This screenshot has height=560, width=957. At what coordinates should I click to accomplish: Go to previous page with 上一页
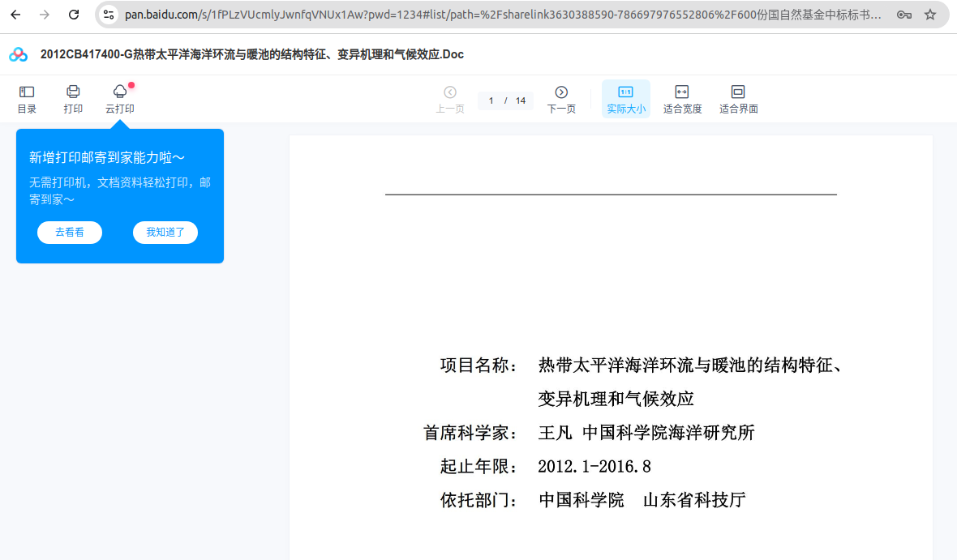[450, 100]
